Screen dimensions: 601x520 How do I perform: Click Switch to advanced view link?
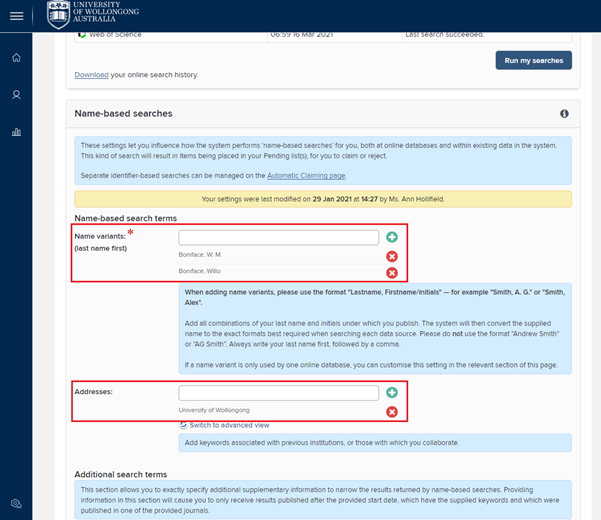pyautogui.click(x=229, y=425)
